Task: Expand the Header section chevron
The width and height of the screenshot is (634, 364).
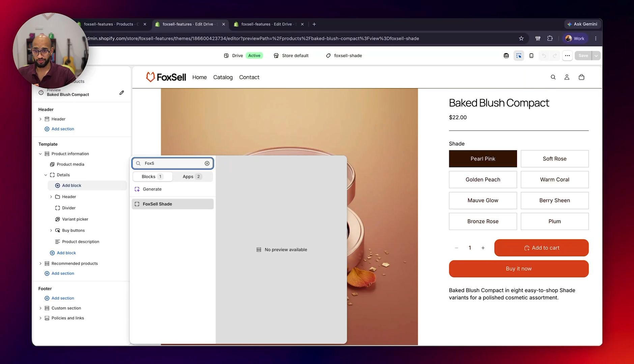Action: [x=40, y=119]
